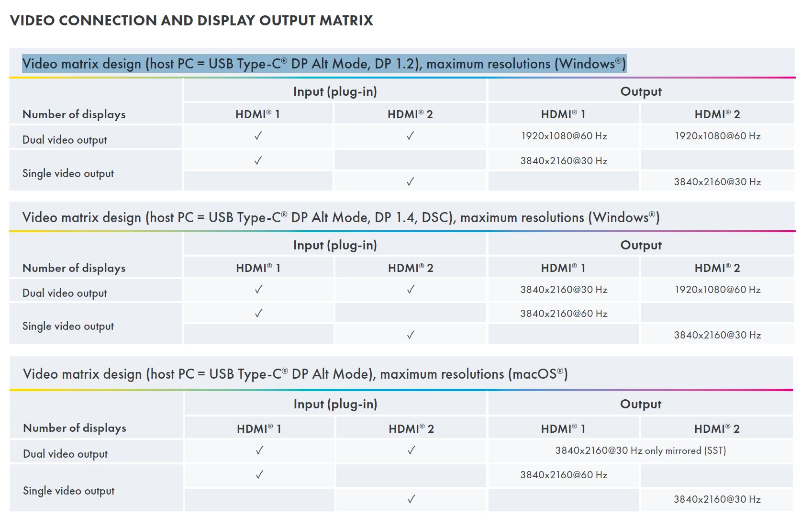The width and height of the screenshot is (812, 529).
Task: Click 3840x2160@60 Hz cell in DP 1.4 table
Action: tap(564, 314)
